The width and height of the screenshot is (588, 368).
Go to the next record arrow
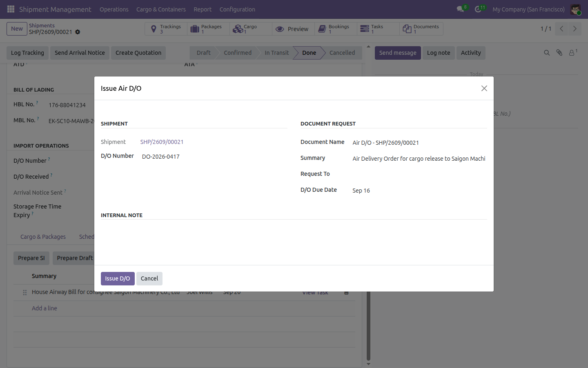tap(575, 29)
